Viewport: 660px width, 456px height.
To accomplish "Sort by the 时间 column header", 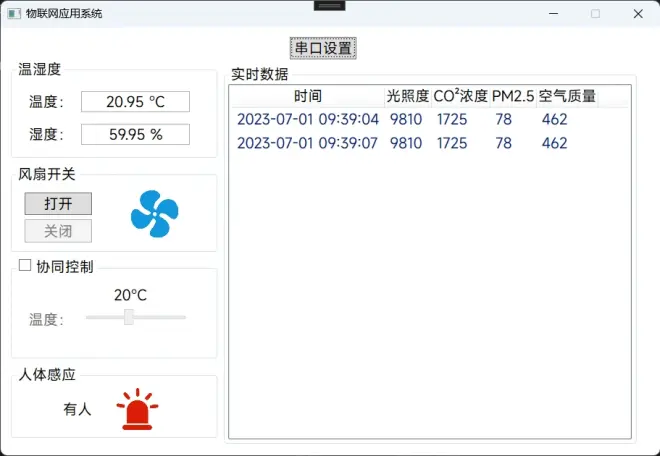I will (308, 96).
